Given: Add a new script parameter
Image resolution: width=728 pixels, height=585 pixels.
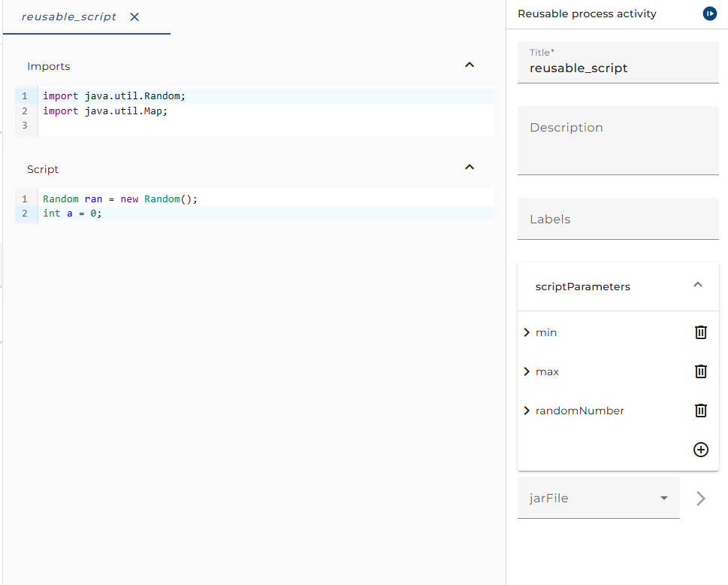Looking at the screenshot, I should [701, 450].
